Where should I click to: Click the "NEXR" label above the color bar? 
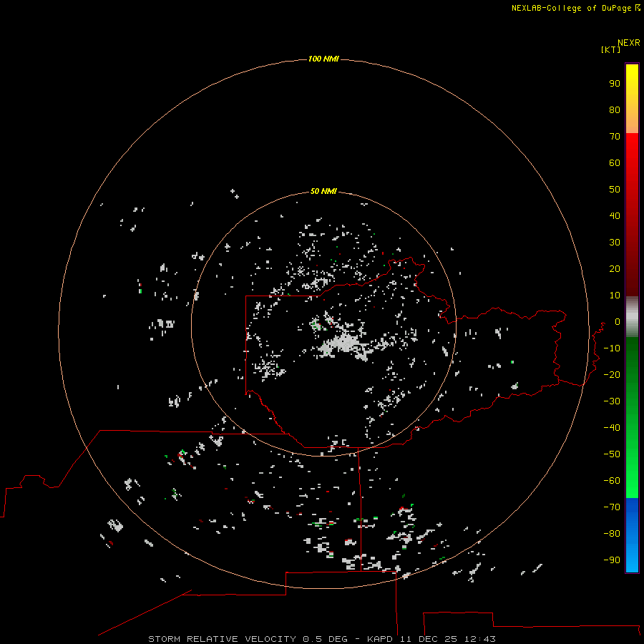click(629, 43)
